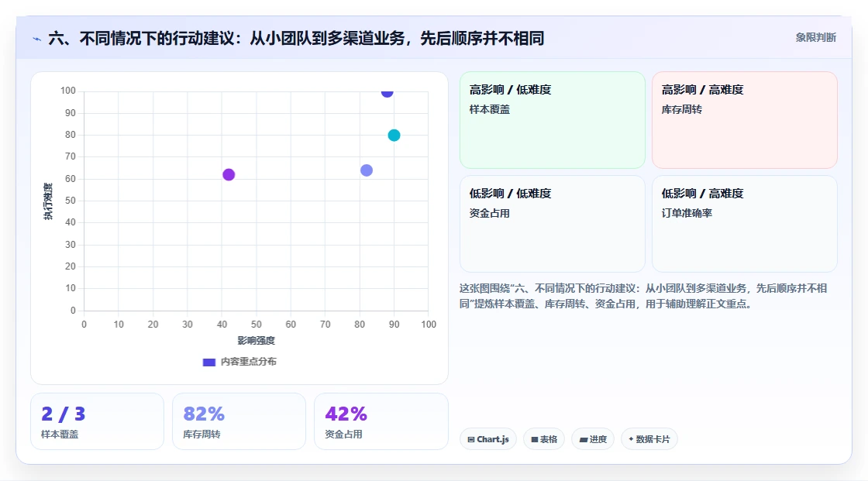Image resolution: width=868 pixels, height=481 pixels.
Task: Click the 82% value text
Action: (x=204, y=414)
